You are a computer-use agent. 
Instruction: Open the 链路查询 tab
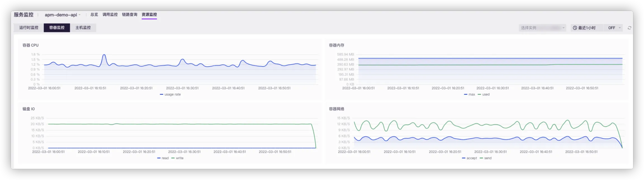129,15
